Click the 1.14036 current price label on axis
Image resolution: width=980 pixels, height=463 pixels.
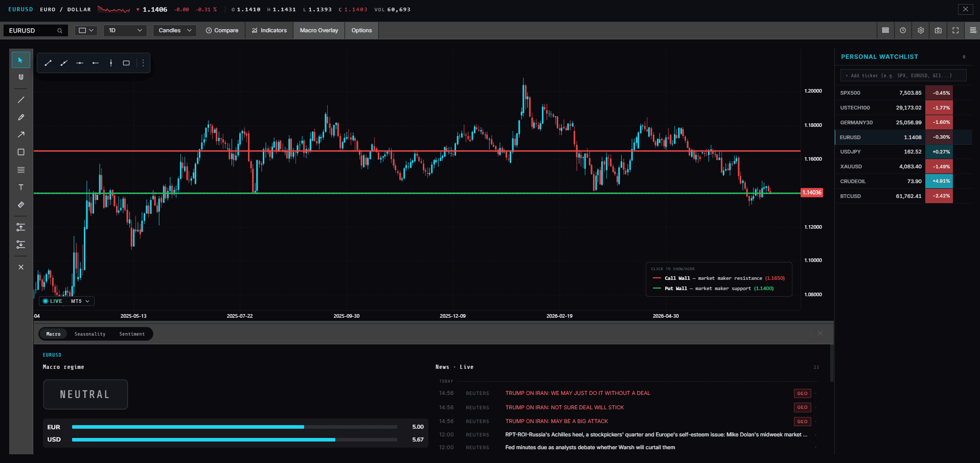tap(812, 193)
